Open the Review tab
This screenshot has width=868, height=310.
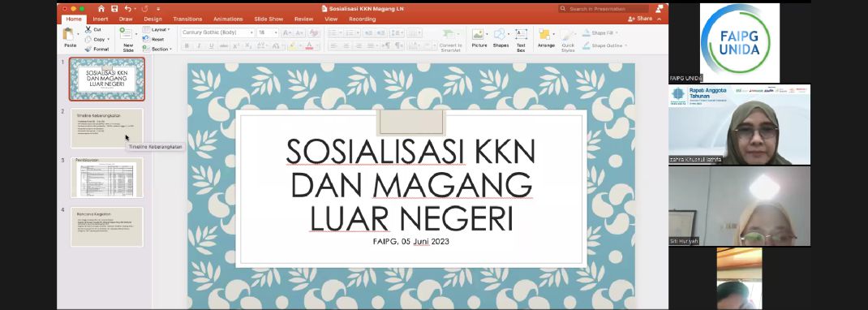click(304, 19)
